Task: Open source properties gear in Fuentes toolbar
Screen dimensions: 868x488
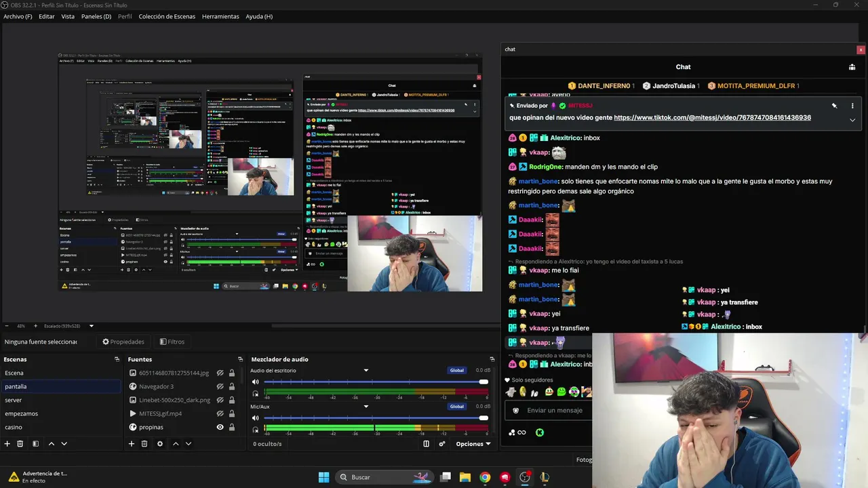Action: tap(160, 444)
